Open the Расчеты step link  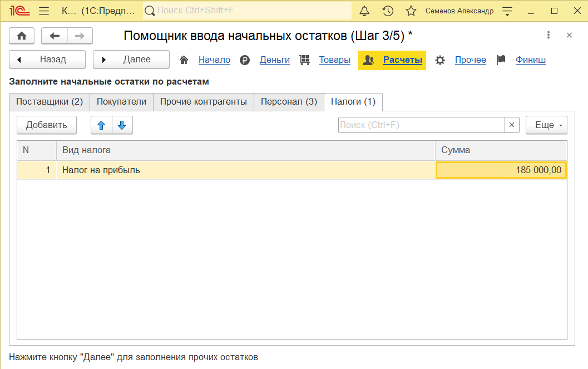point(403,60)
